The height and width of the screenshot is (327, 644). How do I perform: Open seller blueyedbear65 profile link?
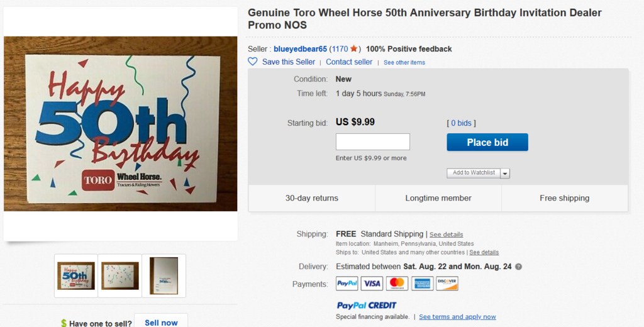coord(300,49)
